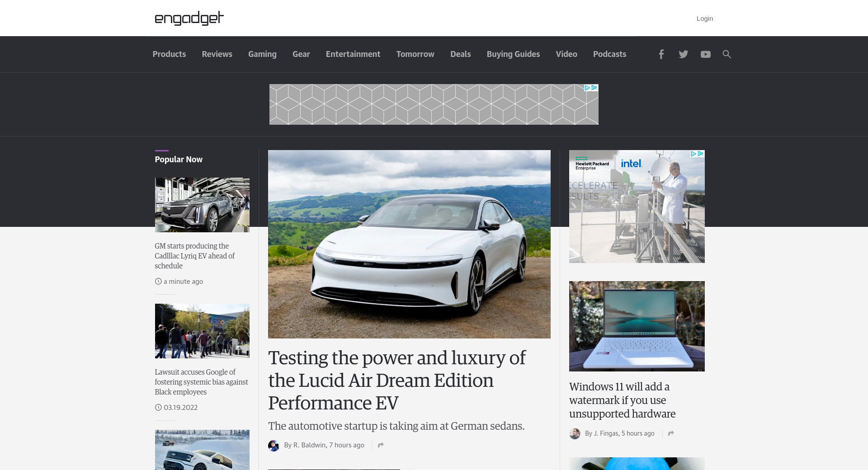Go to the Reviews section
Viewport: 868px width, 470px height.
[x=217, y=54]
